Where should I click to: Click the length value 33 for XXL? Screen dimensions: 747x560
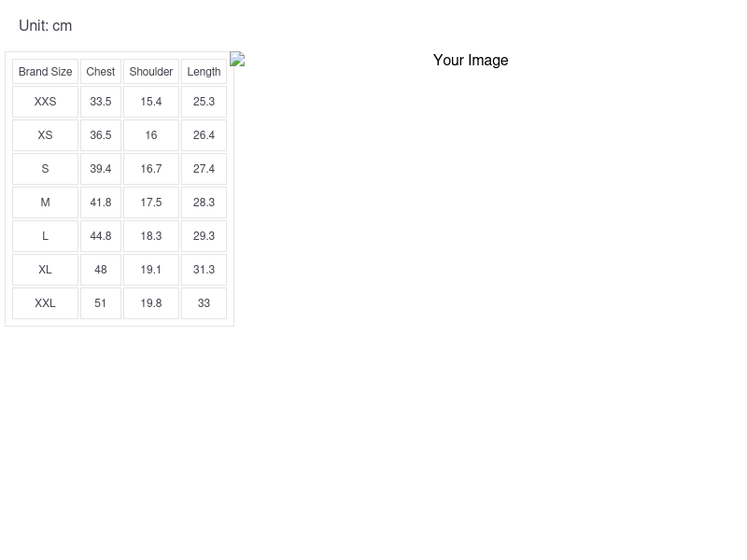(204, 303)
